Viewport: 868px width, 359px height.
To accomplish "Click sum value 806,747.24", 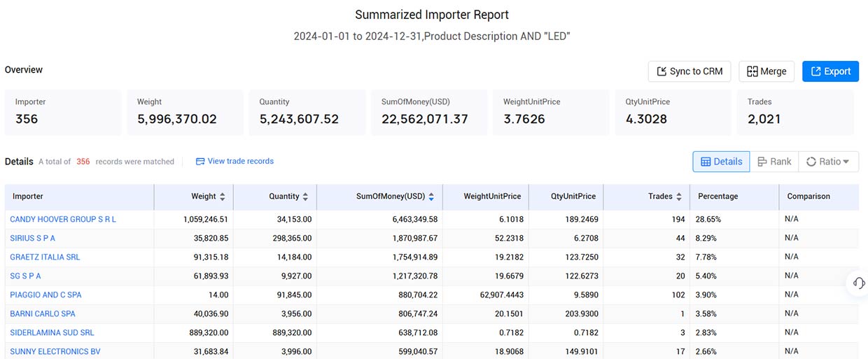I will (418, 314).
